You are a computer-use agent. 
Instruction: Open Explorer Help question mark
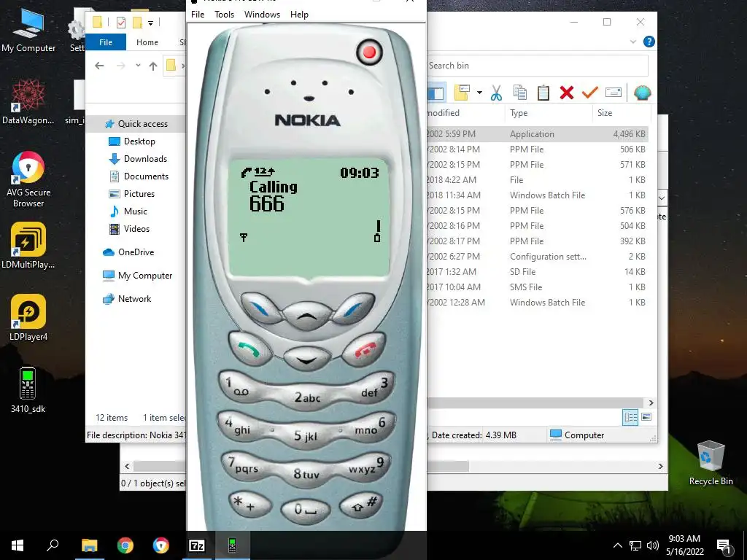coord(649,42)
